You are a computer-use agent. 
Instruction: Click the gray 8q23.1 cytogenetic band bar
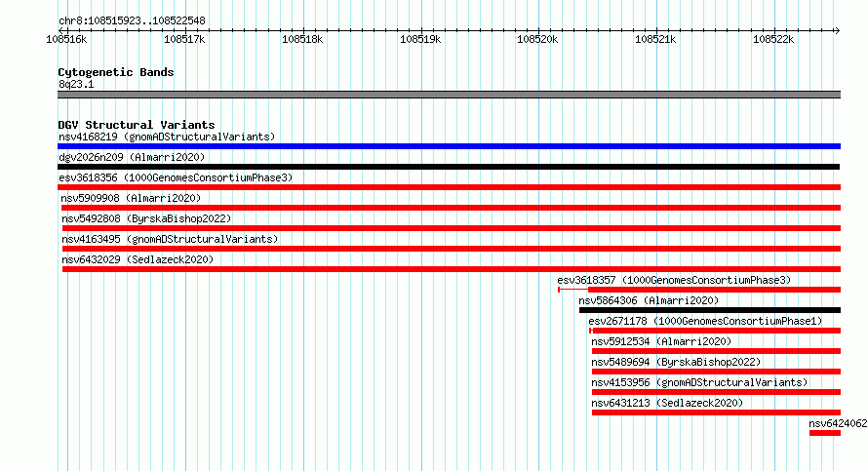[449, 95]
